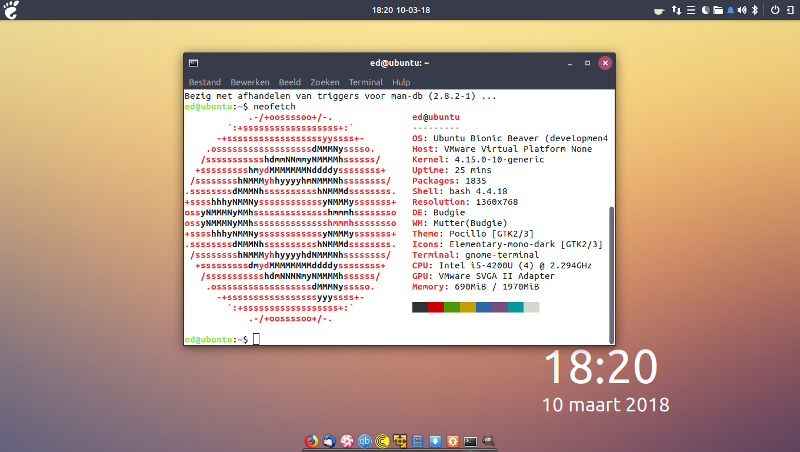The width and height of the screenshot is (800, 452).
Task: Open the orange gear dock app
Action: (x=453, y=441)
